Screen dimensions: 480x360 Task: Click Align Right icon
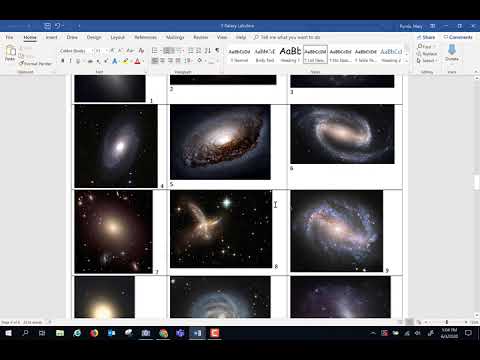point(170,61)
